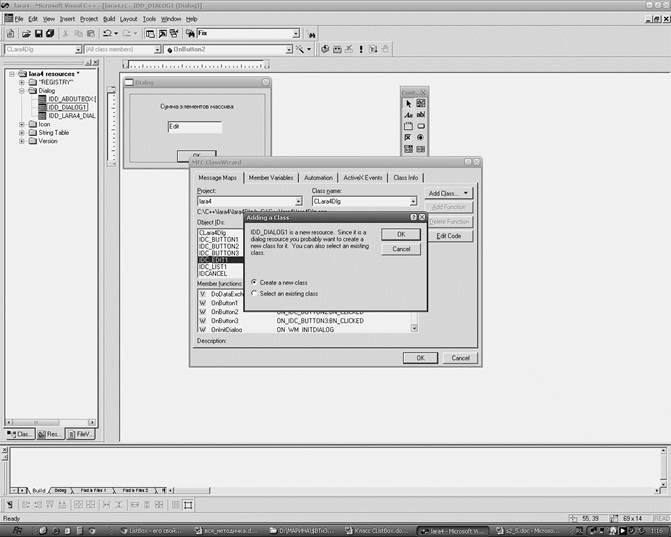
Task: Click the Go debug icon on Build MiniBar
Action: [373, 49]
